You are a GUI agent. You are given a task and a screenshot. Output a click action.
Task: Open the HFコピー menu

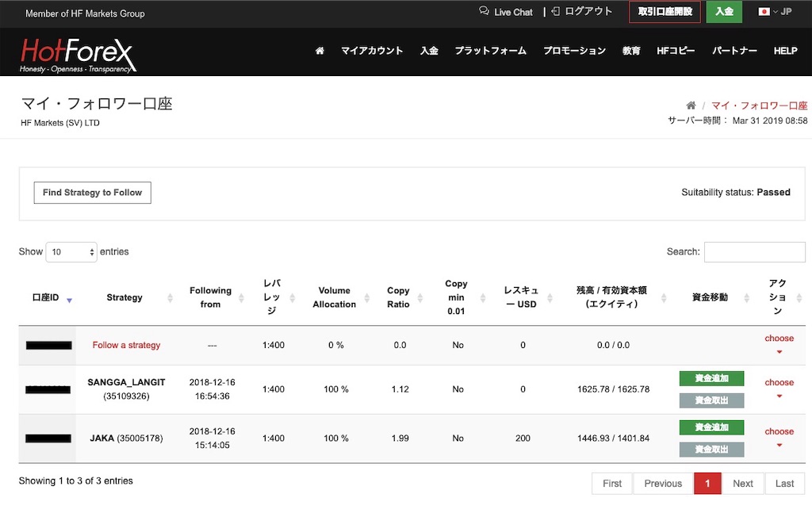tap(676, 51)
